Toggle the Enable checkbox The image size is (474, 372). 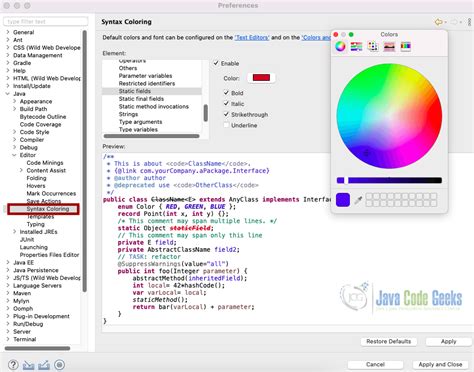tap(216, 63)
